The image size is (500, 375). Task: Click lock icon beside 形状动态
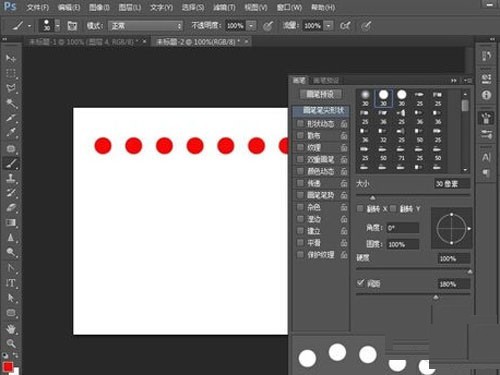tap(344, 124)
